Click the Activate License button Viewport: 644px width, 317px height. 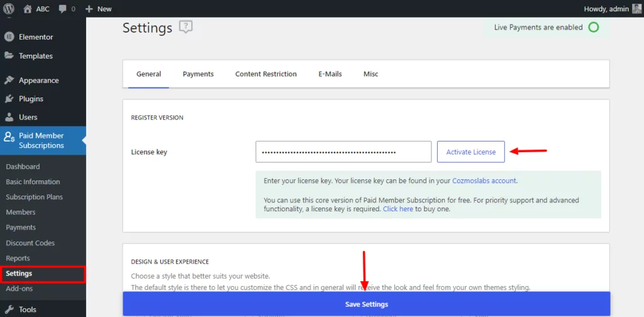470,152
